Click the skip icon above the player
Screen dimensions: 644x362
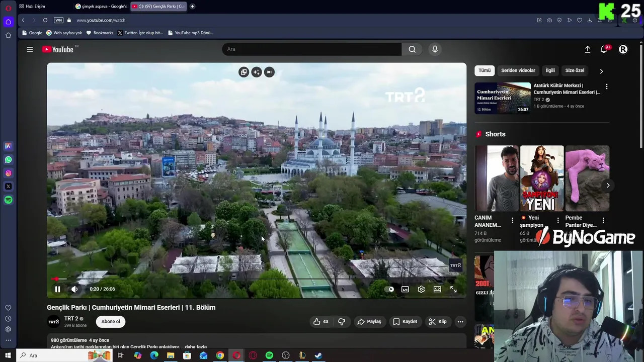(x=269, y=72)
